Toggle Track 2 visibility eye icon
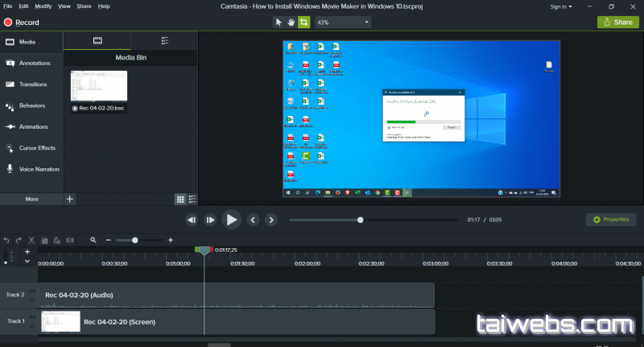 tap(33, 291)
